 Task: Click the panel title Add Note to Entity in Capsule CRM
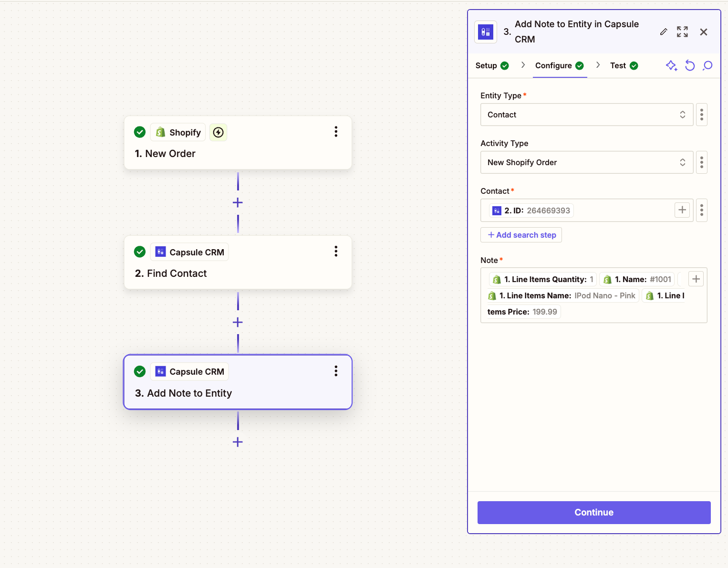[576, 32]
